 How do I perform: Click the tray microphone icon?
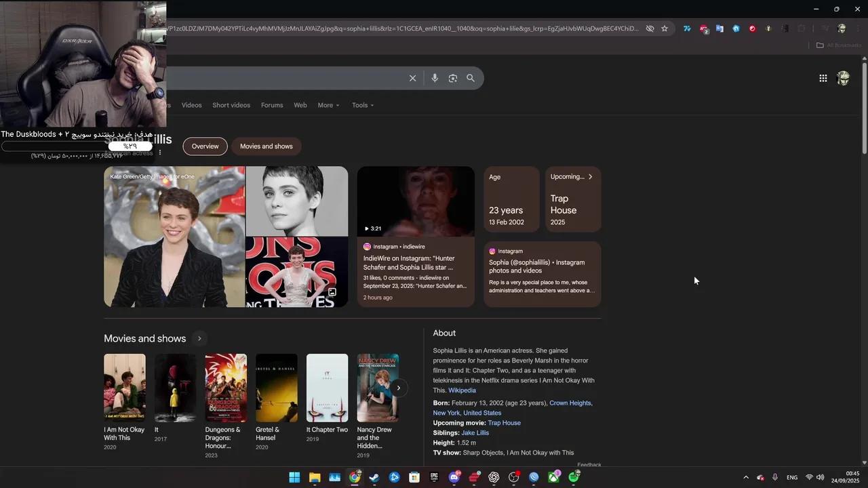[x=775, y=478]
